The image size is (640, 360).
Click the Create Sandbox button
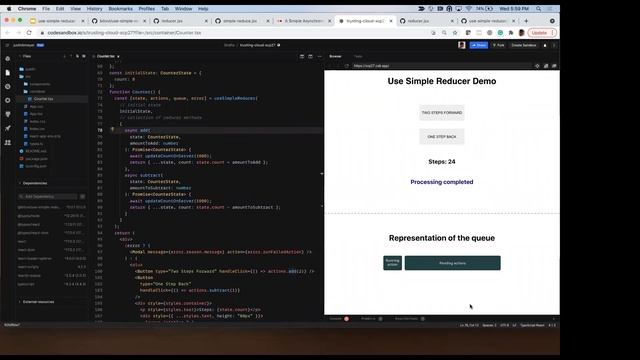click(524, 45)
